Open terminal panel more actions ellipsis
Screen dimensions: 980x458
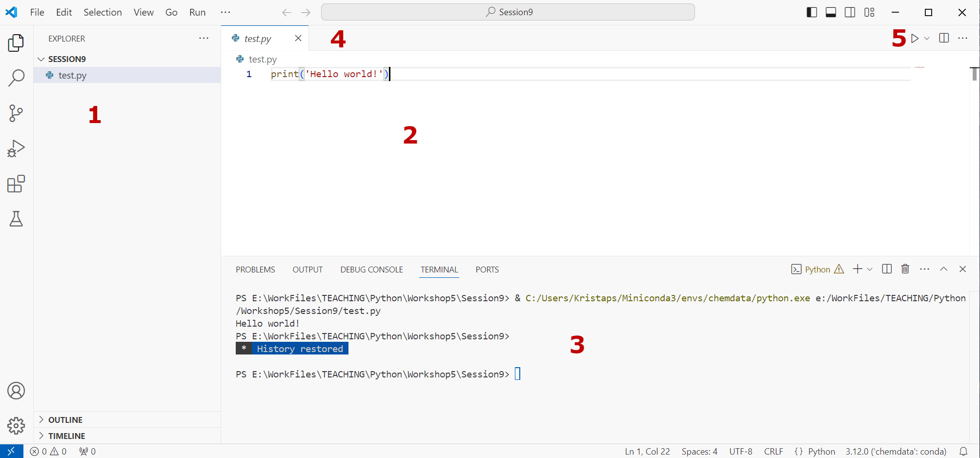pyautogui.click(x=924, y=269)
